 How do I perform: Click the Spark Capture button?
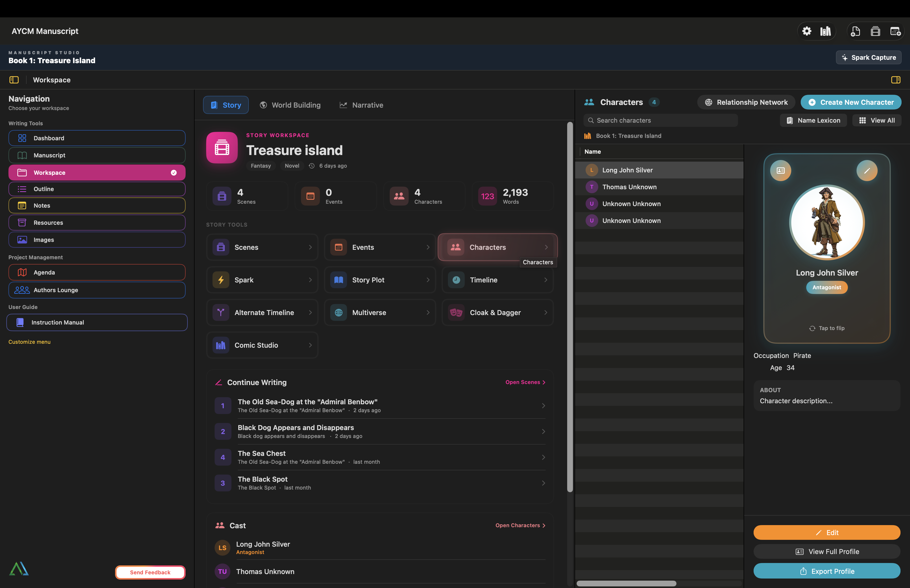pos(868,57)
